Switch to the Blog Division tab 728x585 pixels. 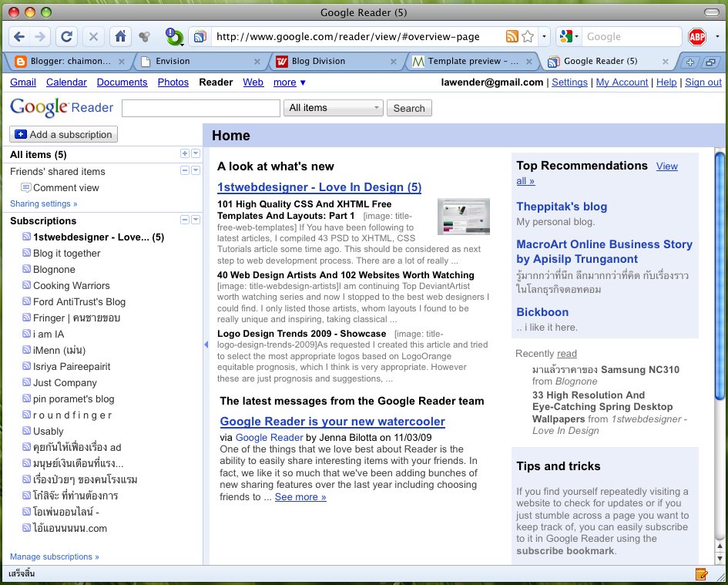334,62
